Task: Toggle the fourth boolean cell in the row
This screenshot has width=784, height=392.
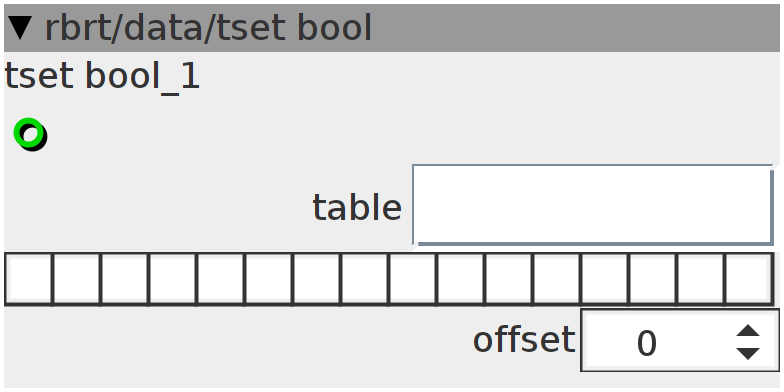Action: pyautogui.click(x=172, y=278)
